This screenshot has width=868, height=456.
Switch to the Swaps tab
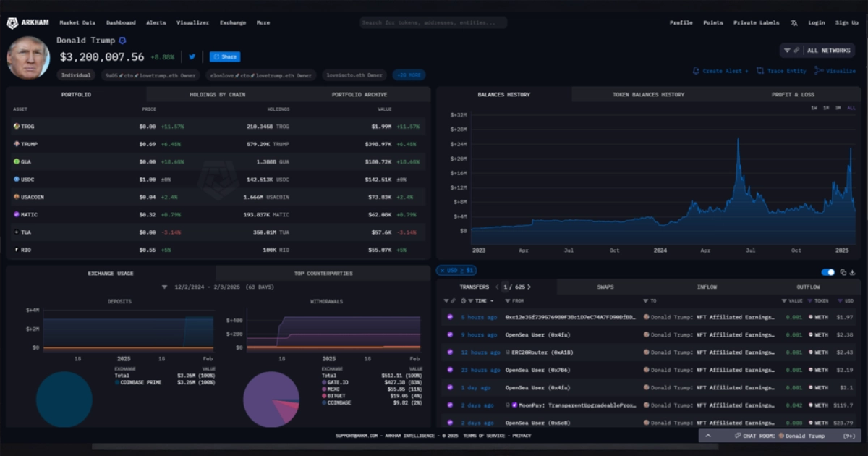pyautogui.click(x=605, y=287)
